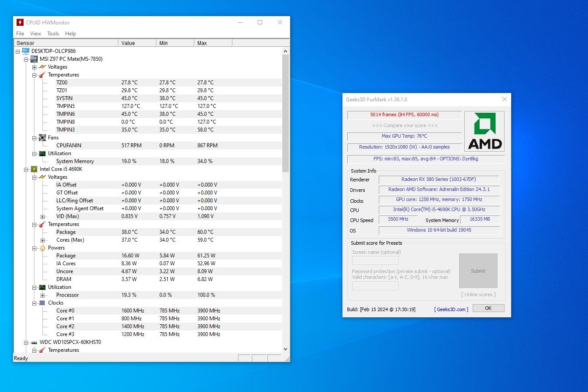Click the CPU Temperatures thermometer icon

coord(42,224)
